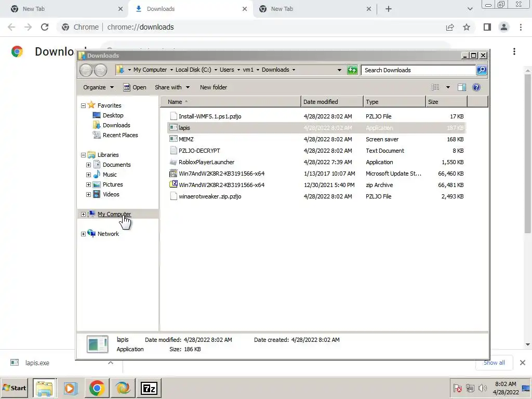The image size is (532, 399).
Task: Expand the Documents library node
Action: [x=88, y=165]
